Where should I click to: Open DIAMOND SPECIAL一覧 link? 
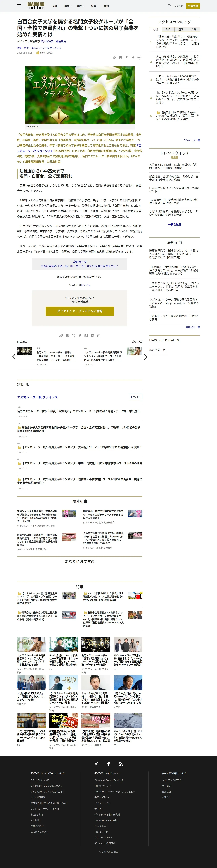165,340
